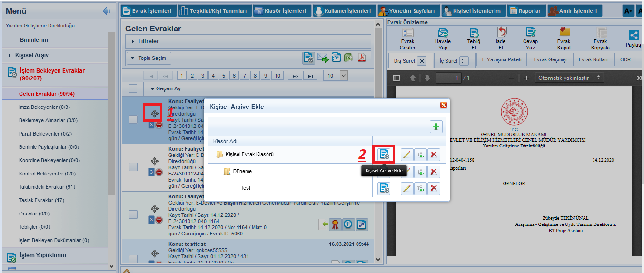644x273 pixels.
Task: Expand the Filtreler panel
Action: click(x=149, y=41)
